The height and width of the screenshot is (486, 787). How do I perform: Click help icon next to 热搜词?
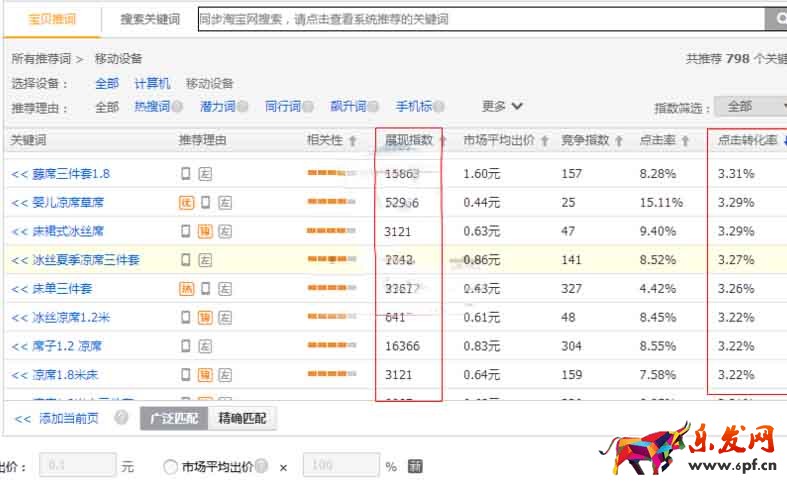coord(177,107)
